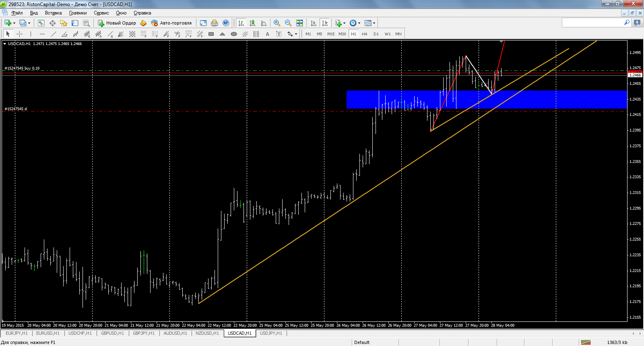Switch chart to Line Chart mode
Viewport: 644px width, 346px height.
pyautogui.click(x=264, y=23)
